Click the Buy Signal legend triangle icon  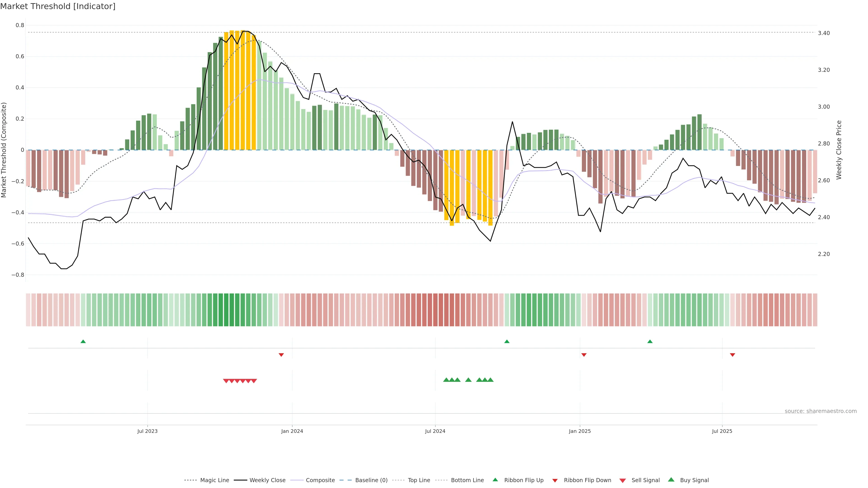pyautogui.click(x=671, y=480)
